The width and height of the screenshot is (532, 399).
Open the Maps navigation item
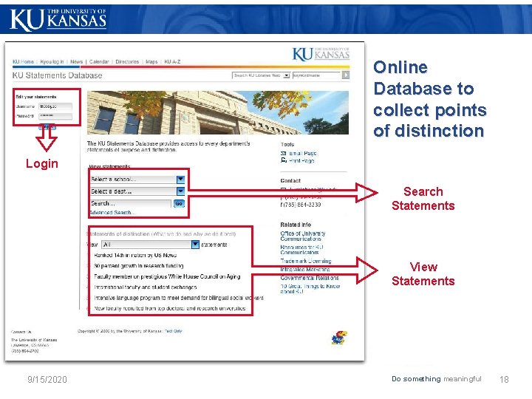tap(151, 62)
